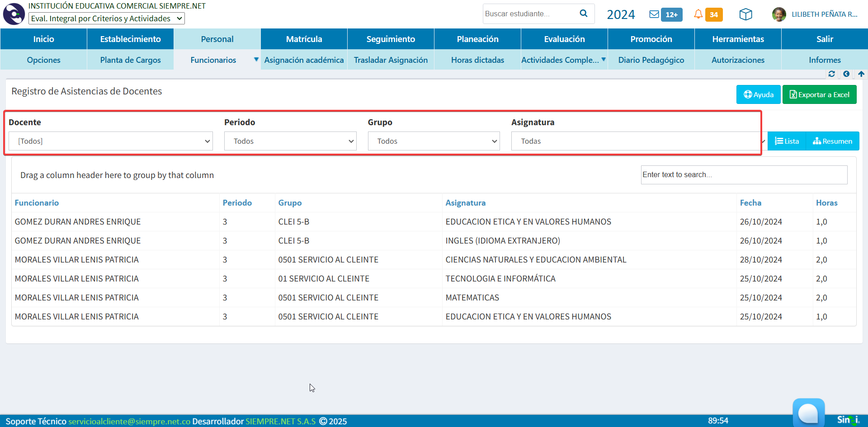This screenshot has width=868, height=427.
Task: Open Asignación académica submenu item
Action: pyautogui.click(x=304, y=60)
